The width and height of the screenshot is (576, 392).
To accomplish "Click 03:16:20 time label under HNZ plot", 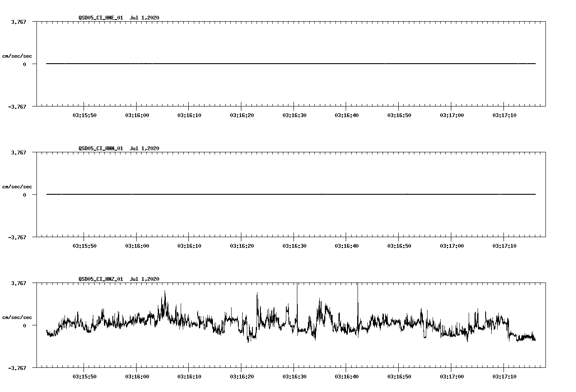I will pos(242,377).
